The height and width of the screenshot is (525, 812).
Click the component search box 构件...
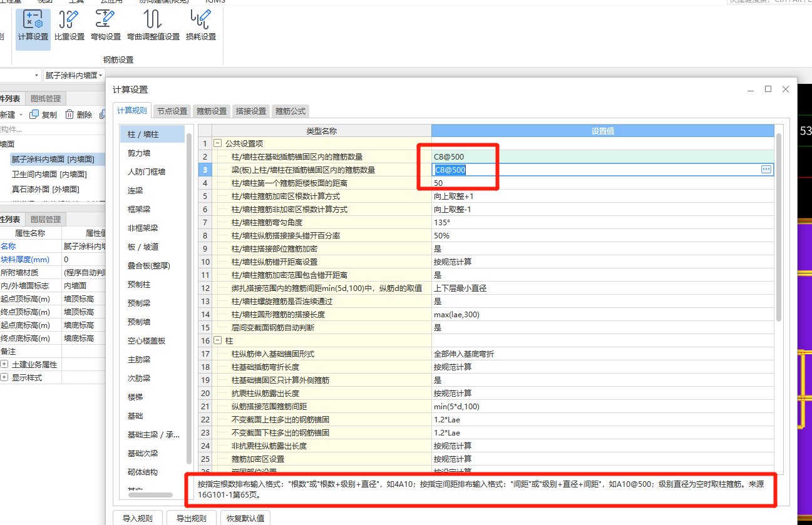[x=53, y=129]
